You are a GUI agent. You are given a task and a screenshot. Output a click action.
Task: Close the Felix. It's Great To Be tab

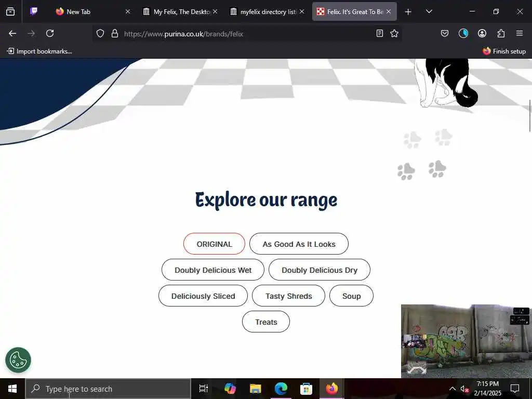389,11
